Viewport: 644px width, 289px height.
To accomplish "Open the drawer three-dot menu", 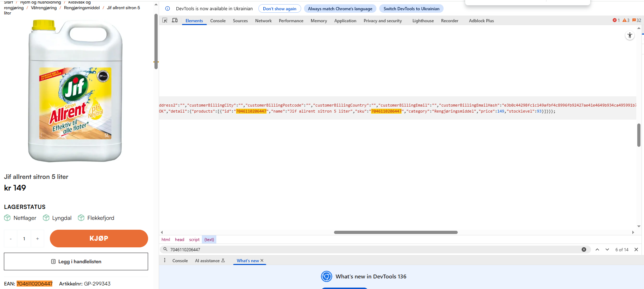I will (x=165, y=260).
